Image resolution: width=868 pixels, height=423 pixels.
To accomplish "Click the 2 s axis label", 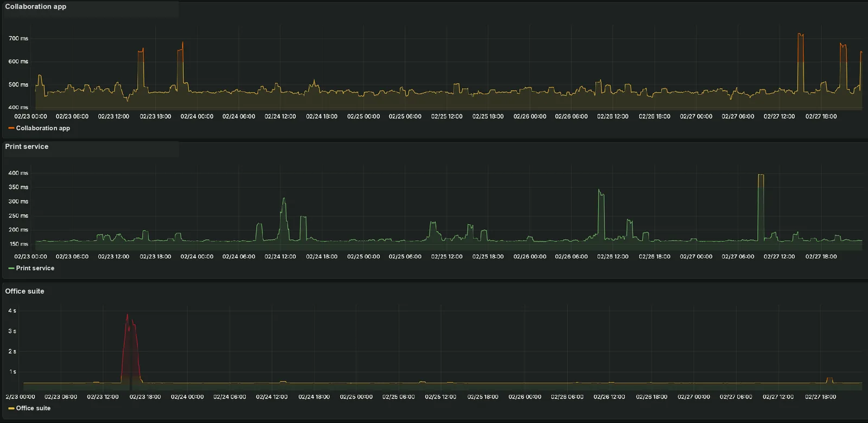I will tap(12, 351).
